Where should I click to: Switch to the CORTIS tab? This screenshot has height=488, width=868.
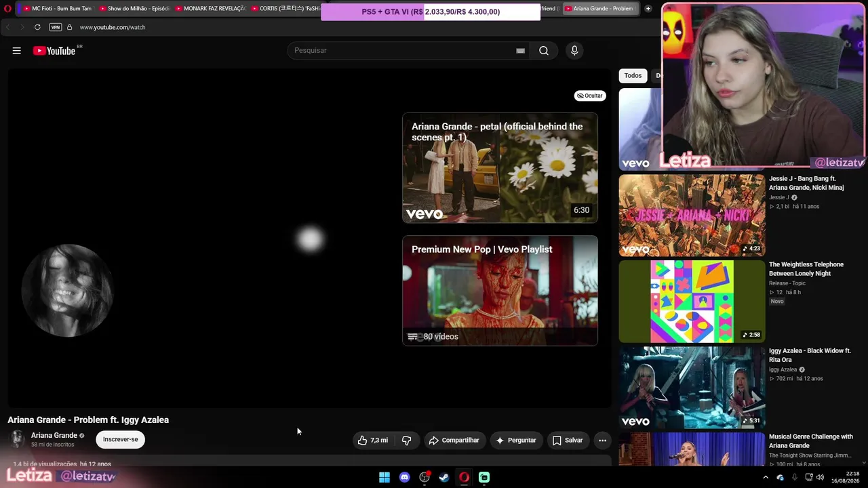pyautogui.click(x=285, y=9)
